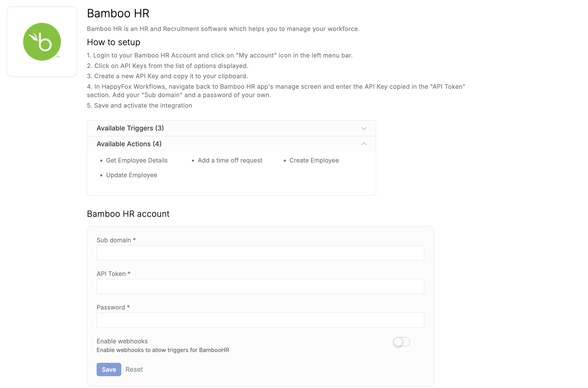Focus the Sub domain input field
This screenshot has height=388, width=588.
click(260, 253)
